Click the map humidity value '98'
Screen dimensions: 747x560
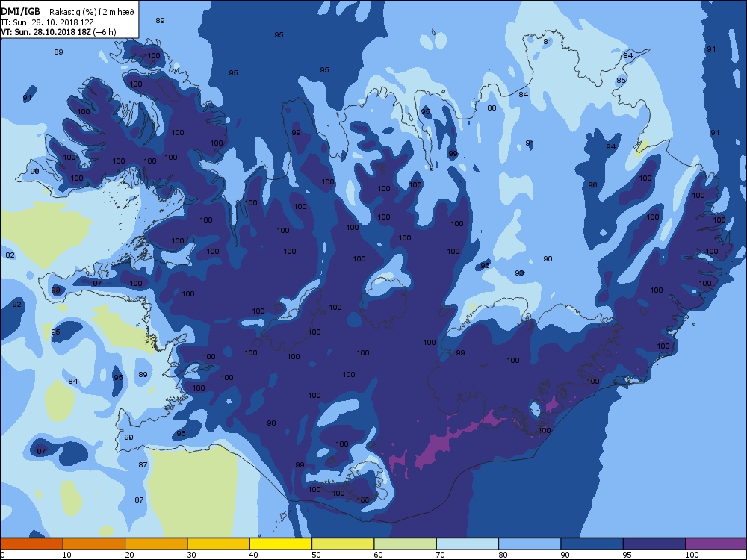pyautogui.click(x=272, y=423)
